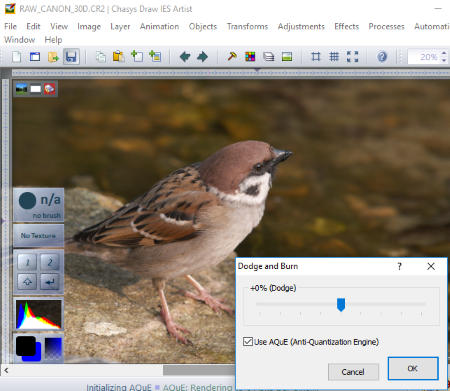Toggle Use AQuE Anti-Quantization Engine checkbox

248,342
